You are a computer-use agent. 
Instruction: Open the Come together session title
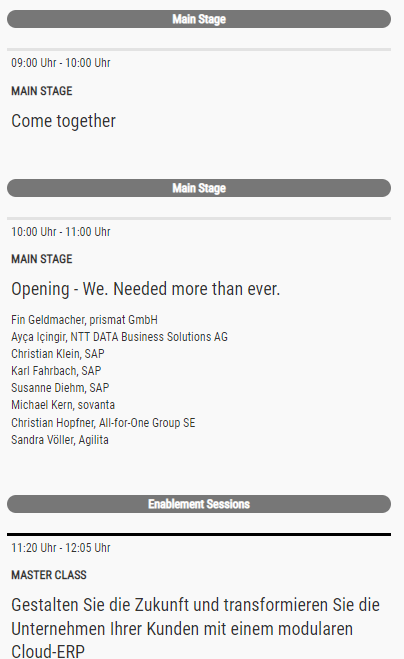pyautogui.click(x=63, y=121)
